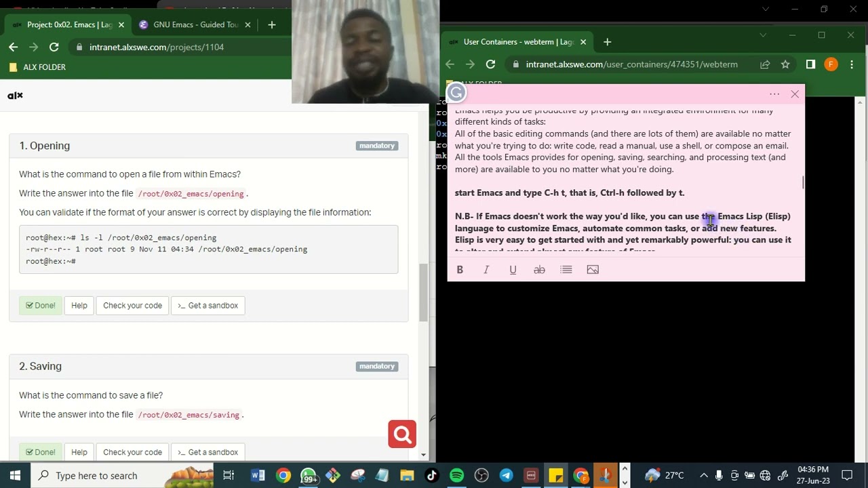This screenshot has height=488, width=868.
Task: Open ALX FOLDER bookmark in left window
Action: pyautogui.click(x=37, y=67)
